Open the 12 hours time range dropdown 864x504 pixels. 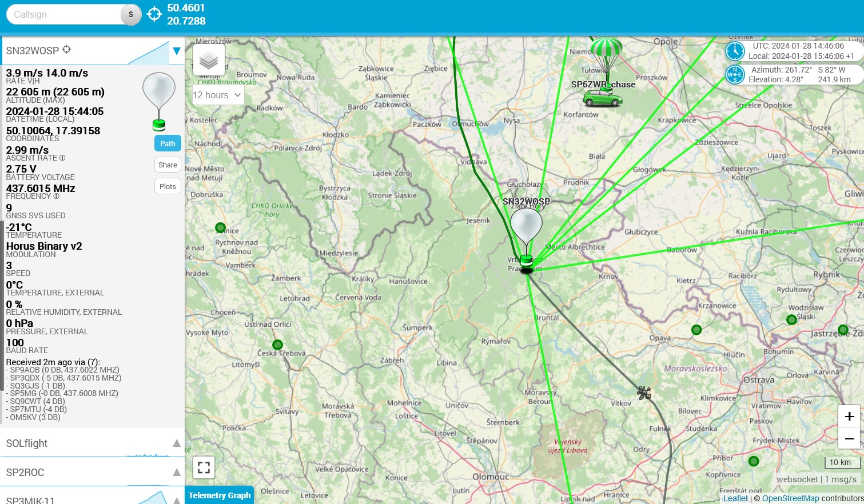coord(217,95)
